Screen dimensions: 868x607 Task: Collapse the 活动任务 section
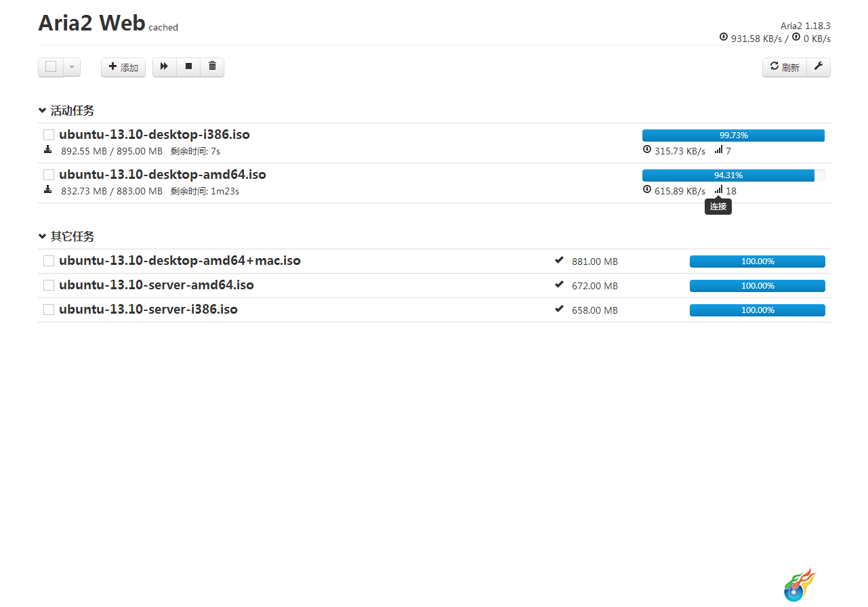pyautogui.click(x=66, y=110)
